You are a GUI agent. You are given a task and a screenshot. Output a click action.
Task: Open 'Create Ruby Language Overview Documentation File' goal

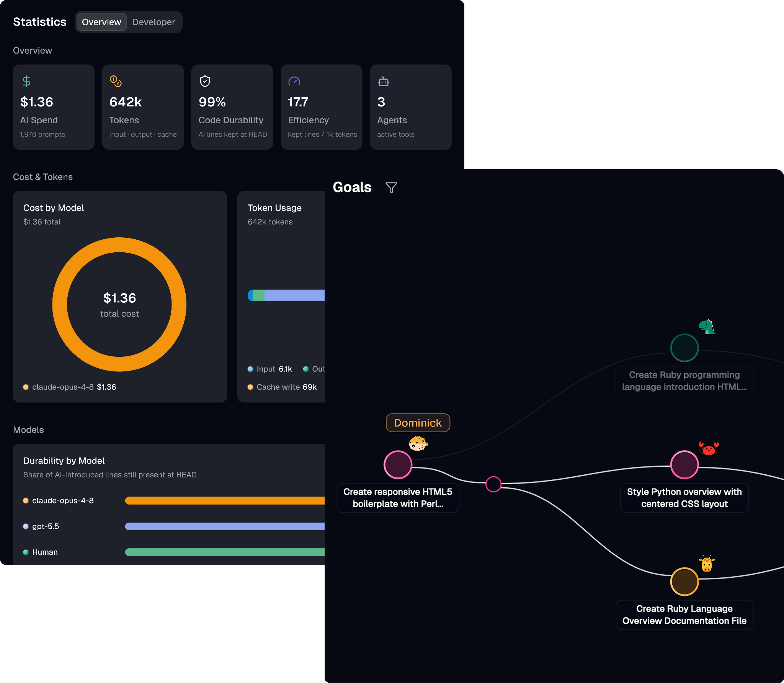click(x=684, y=614)
